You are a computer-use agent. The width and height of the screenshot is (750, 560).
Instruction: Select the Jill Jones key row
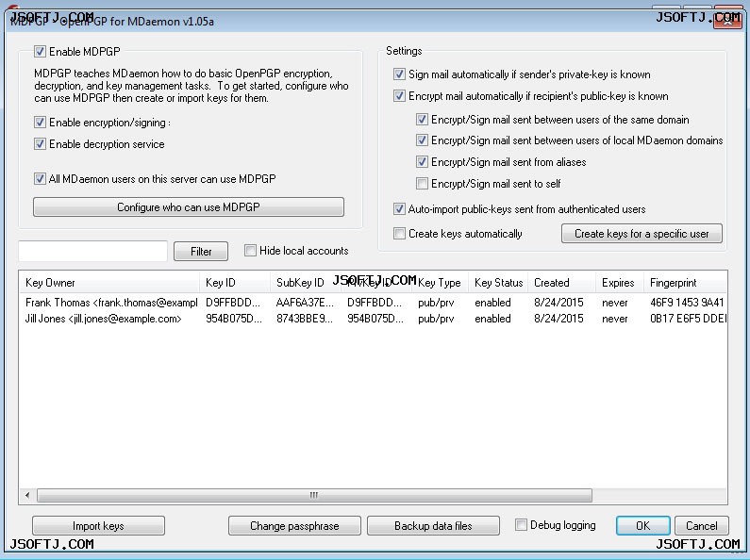373,319
